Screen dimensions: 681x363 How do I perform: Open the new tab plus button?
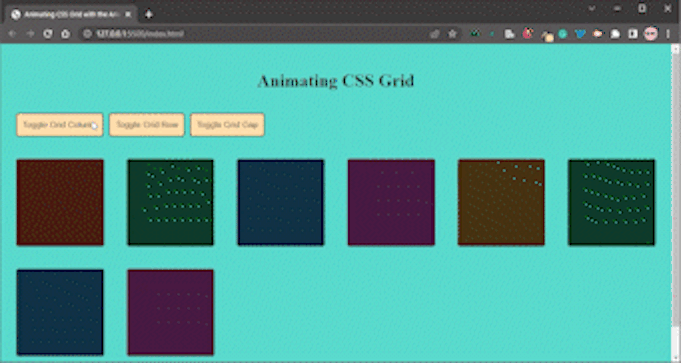point(149,14)
